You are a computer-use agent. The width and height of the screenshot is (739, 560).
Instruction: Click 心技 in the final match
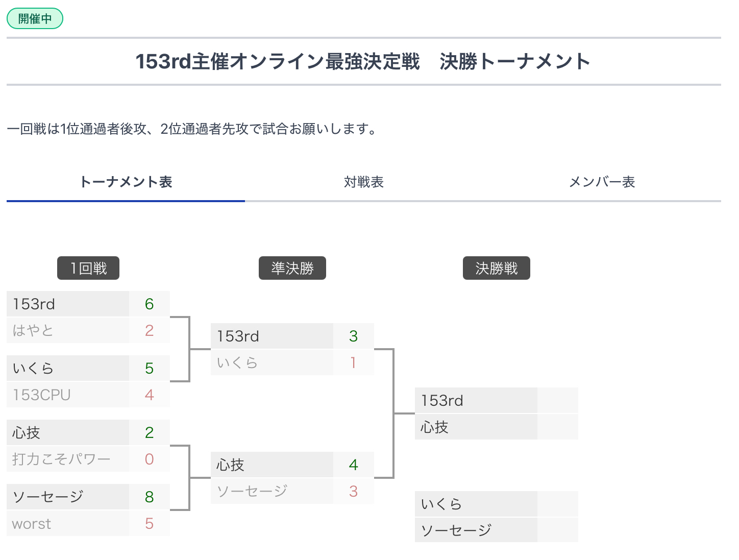click(x=476, y=427)
